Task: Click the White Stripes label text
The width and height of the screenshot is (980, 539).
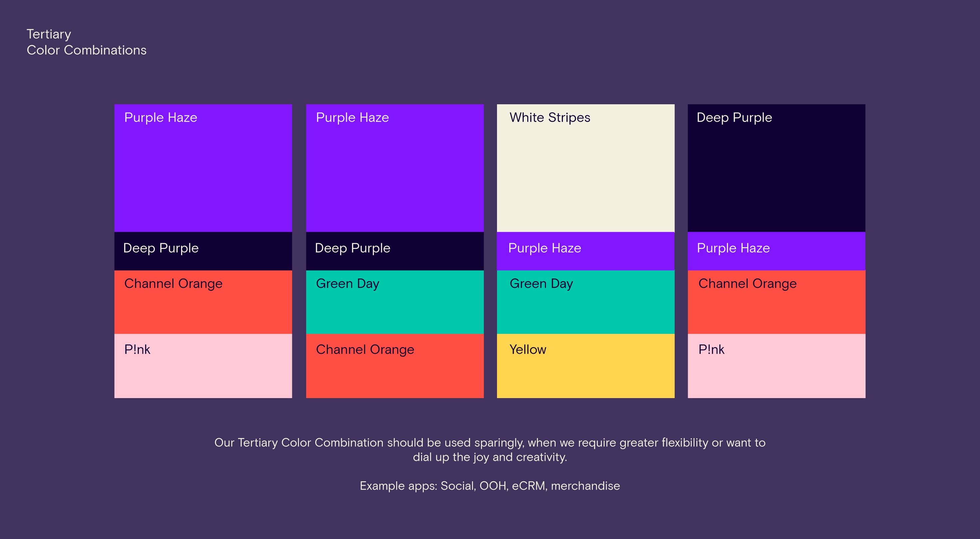Action: pos(549,118)
